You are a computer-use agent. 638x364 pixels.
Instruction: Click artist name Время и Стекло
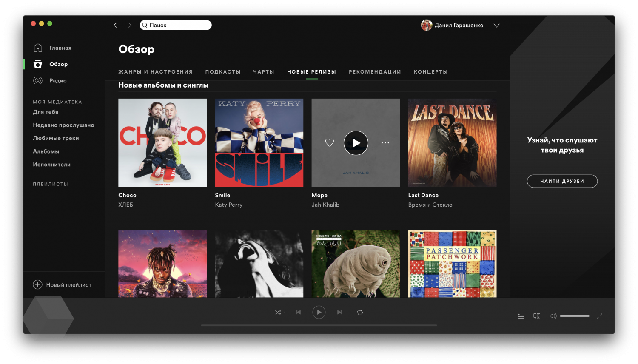point(430,205)
